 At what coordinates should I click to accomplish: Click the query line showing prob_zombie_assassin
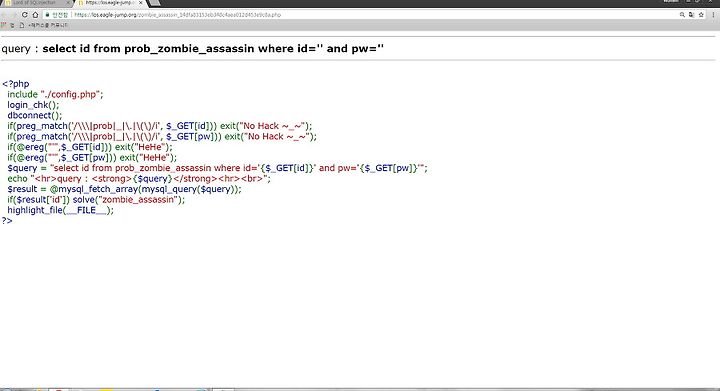(192, 49)
